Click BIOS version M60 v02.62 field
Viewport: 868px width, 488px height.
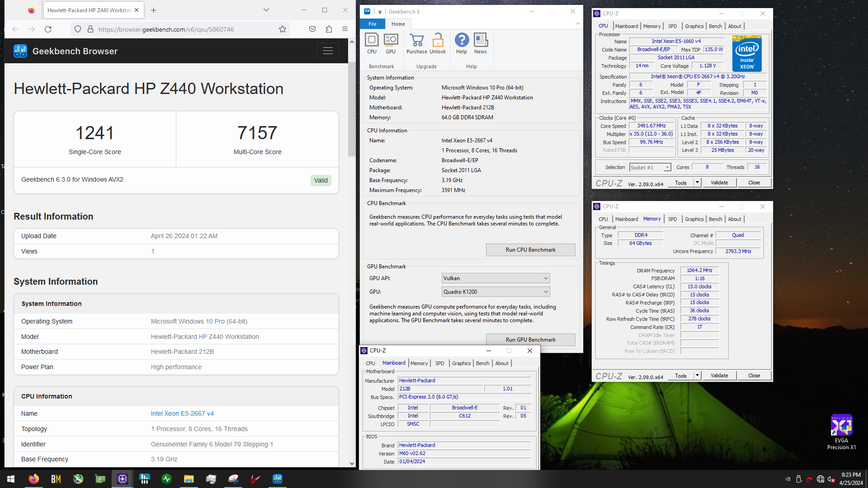[464, 453]
